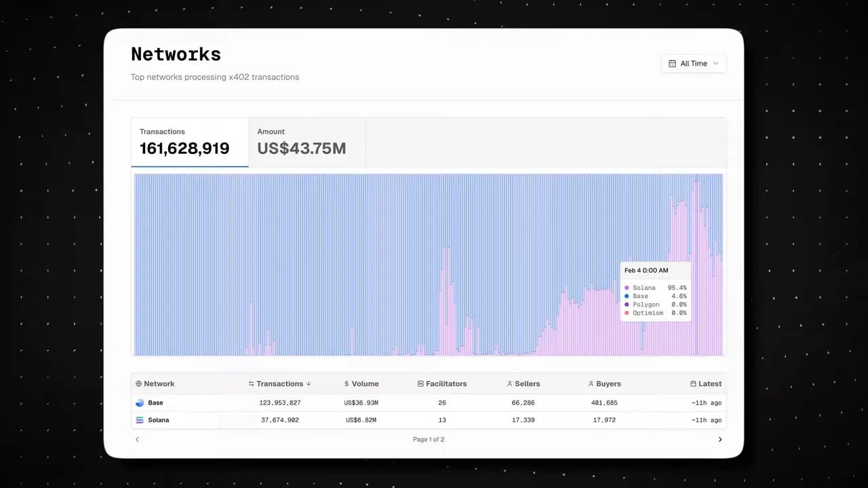Toggle the Polygon series dot in the tooltip

627,304
